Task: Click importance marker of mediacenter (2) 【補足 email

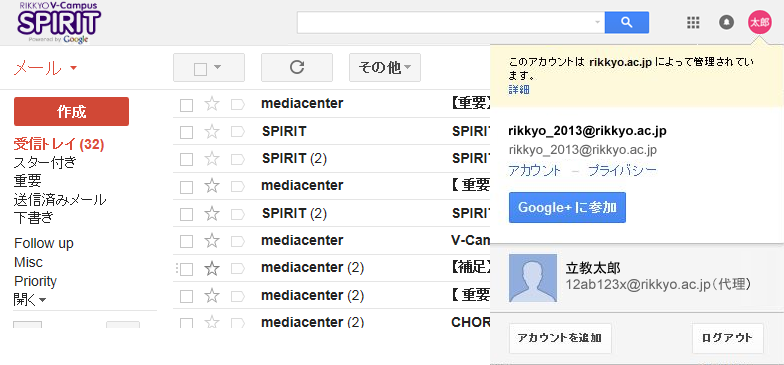Action: pyautogui.click(x=238, y=269)
